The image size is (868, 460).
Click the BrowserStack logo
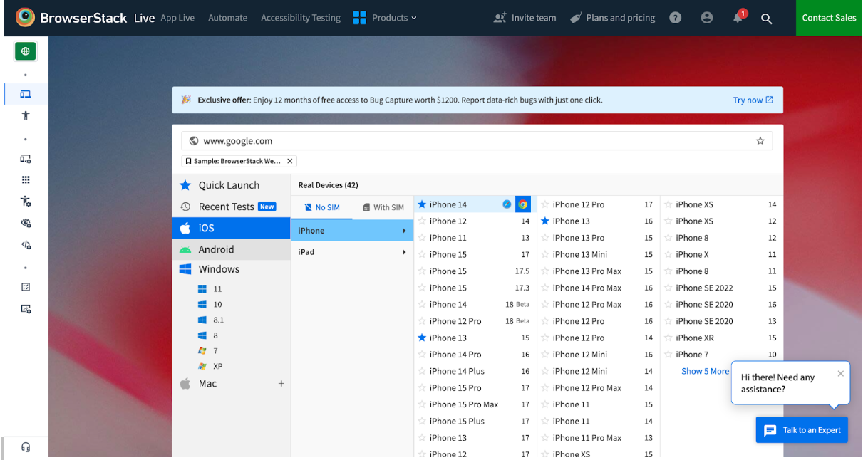(x=71, y=18)
